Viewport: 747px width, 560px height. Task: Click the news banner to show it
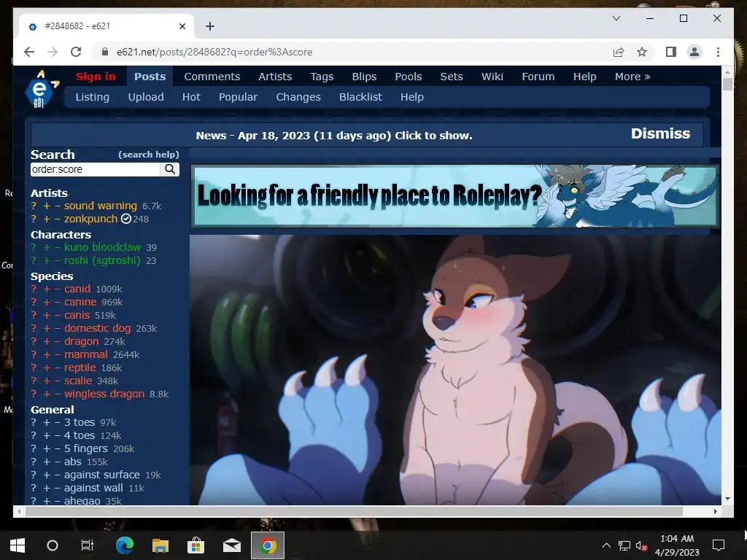click(x=334, y=136)
